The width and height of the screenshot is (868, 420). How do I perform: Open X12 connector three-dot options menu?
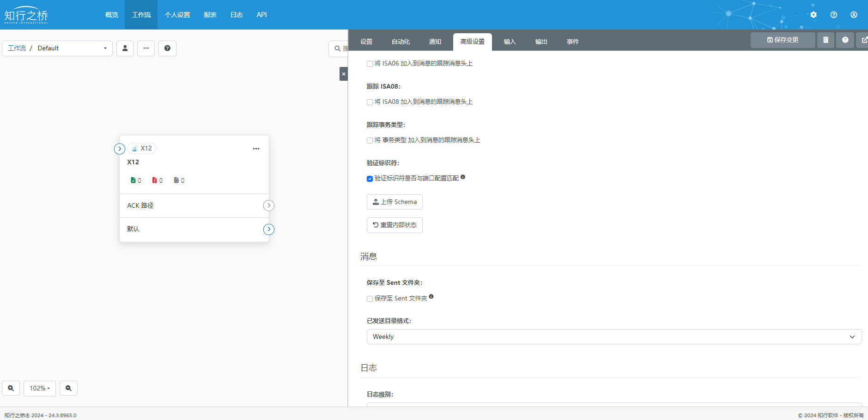(x=256, y=149)
